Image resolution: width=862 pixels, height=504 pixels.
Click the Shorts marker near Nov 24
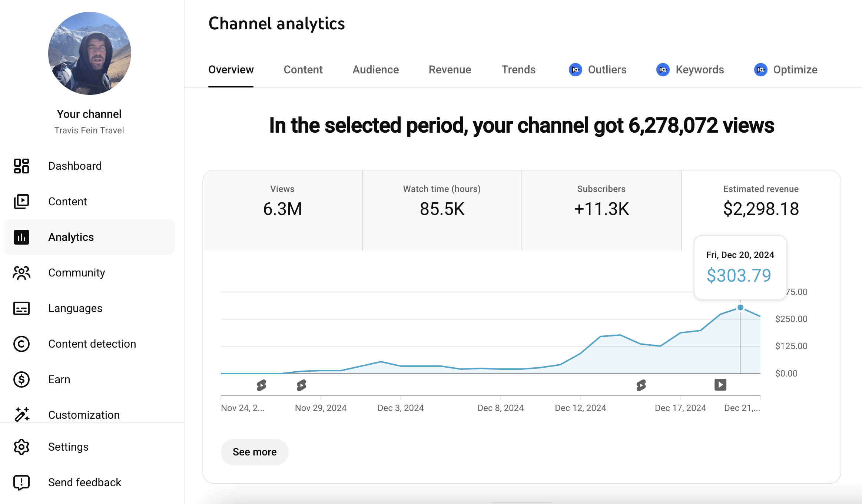coord(262,385)
